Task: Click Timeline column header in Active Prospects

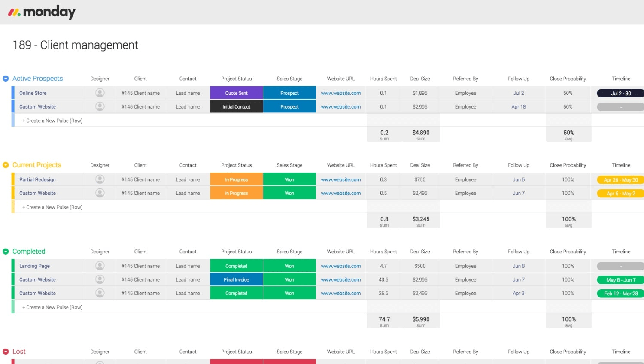Action: [x=621, y=79]
